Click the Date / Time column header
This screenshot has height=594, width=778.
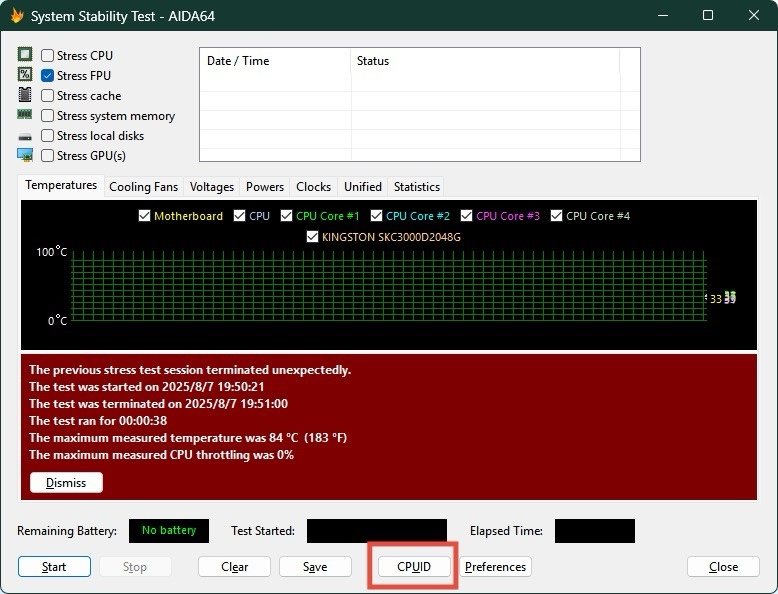click(x=275, y=61)
